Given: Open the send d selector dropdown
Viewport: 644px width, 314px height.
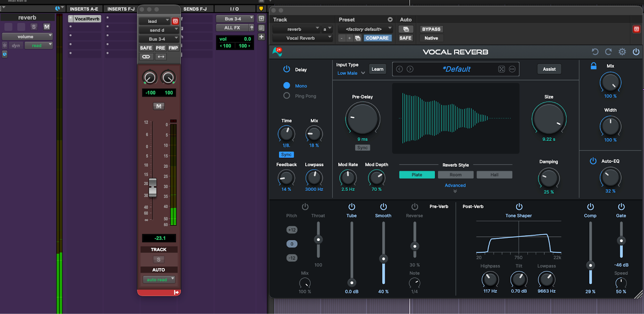Looking at the screenshot, I should [159, 30].
